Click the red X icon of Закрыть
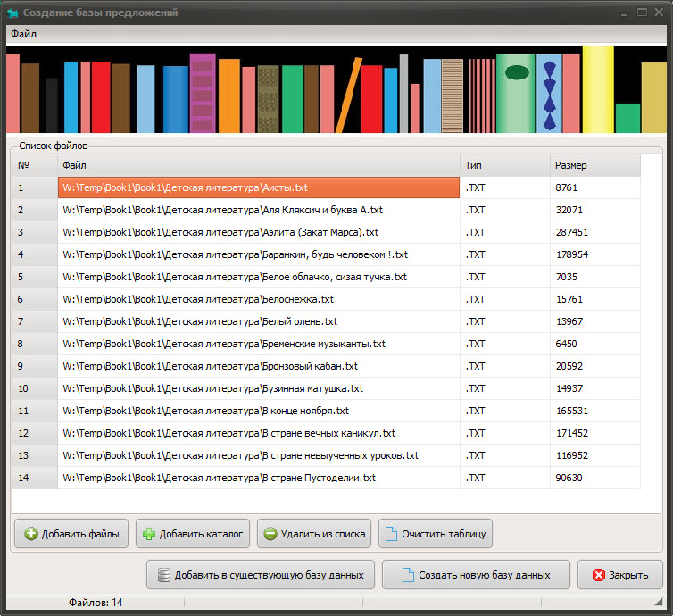Image resolution: width=673 pixels, height=616 pixels. (x=598, y=575)
